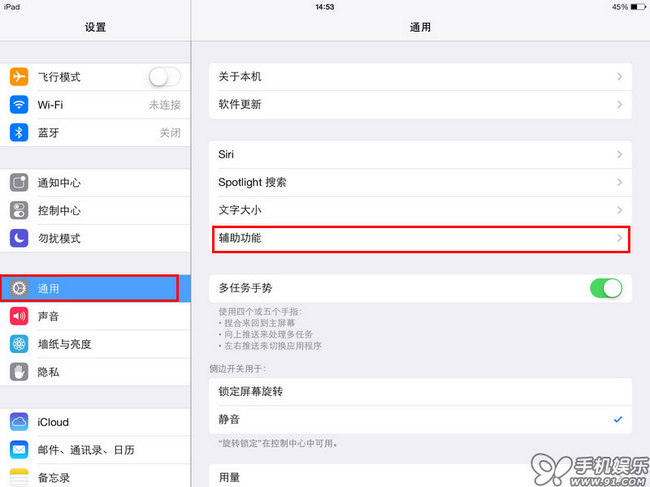The width and height of the screenshot is (650, 487).
Task: Tap the 隐私 privacy hand icon
Action: tap(19, 372)
